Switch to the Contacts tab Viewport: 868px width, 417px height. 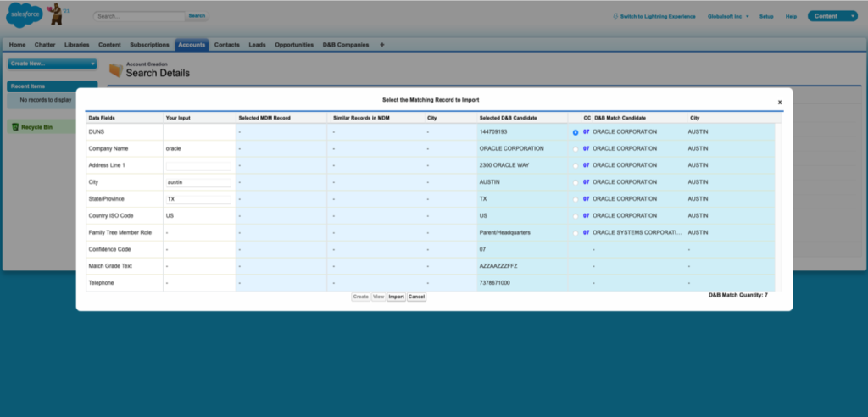coord(227,45)
